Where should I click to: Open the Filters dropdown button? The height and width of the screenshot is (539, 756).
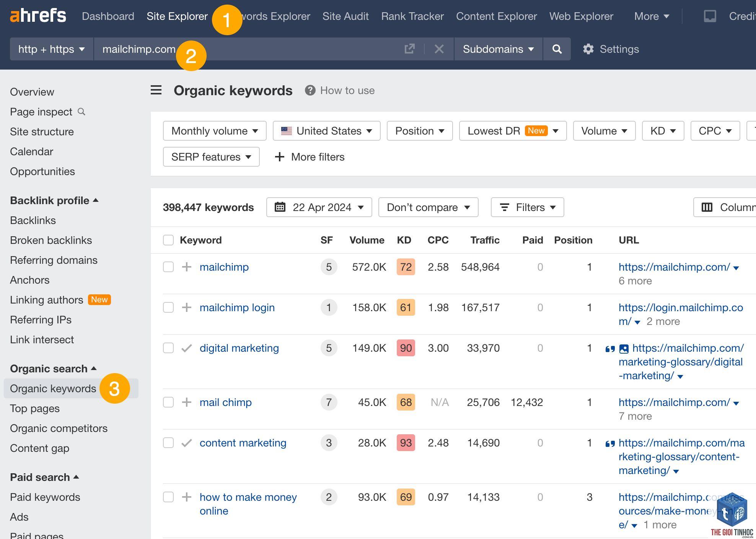527,207
